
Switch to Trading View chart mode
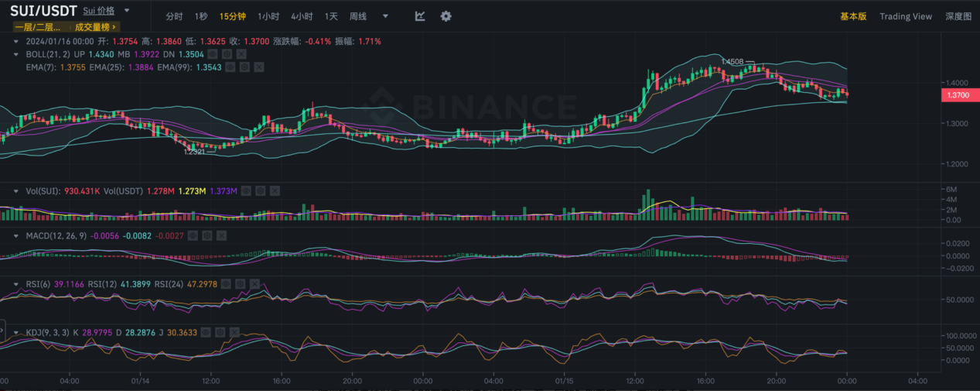905,16
